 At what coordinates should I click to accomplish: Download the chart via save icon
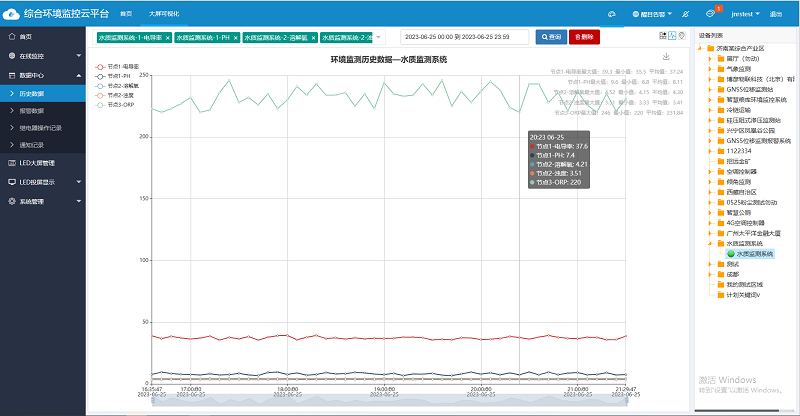[667, 57]
